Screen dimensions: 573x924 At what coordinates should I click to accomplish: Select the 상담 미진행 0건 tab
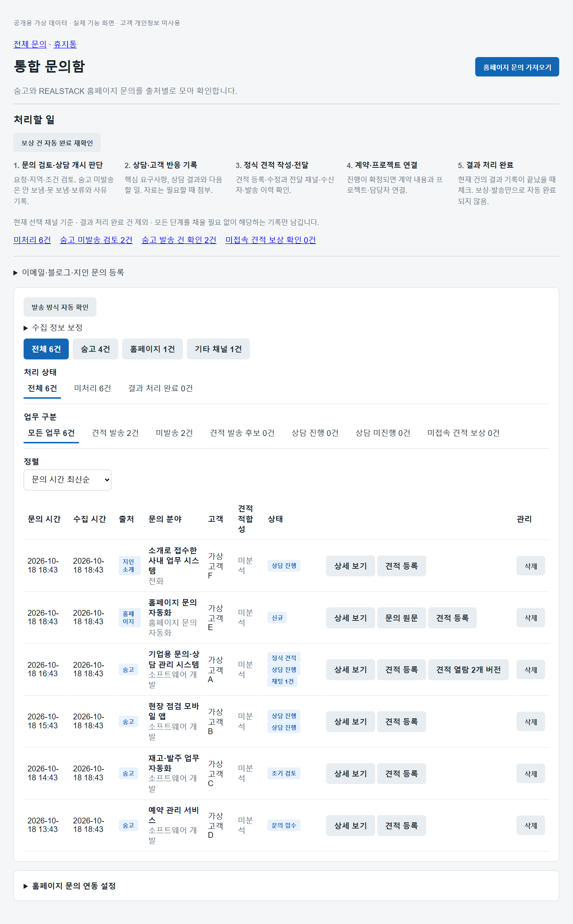(x=383, y=433)
